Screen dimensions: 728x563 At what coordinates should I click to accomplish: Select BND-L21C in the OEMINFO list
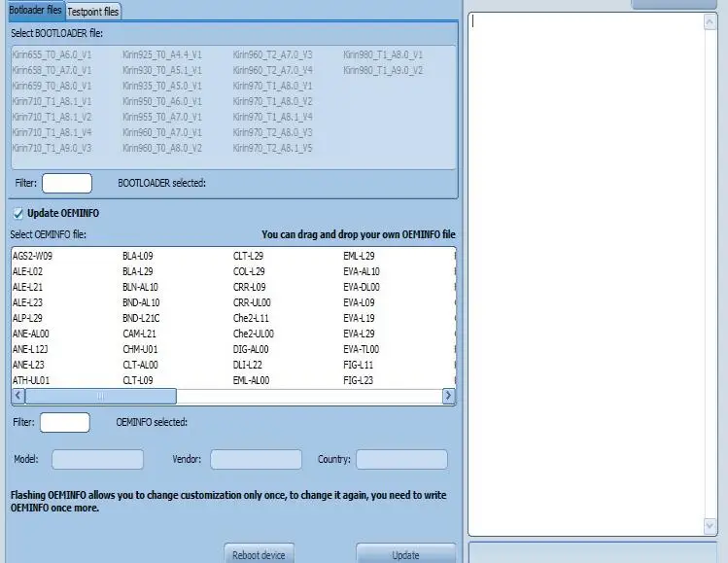point(141,318)
